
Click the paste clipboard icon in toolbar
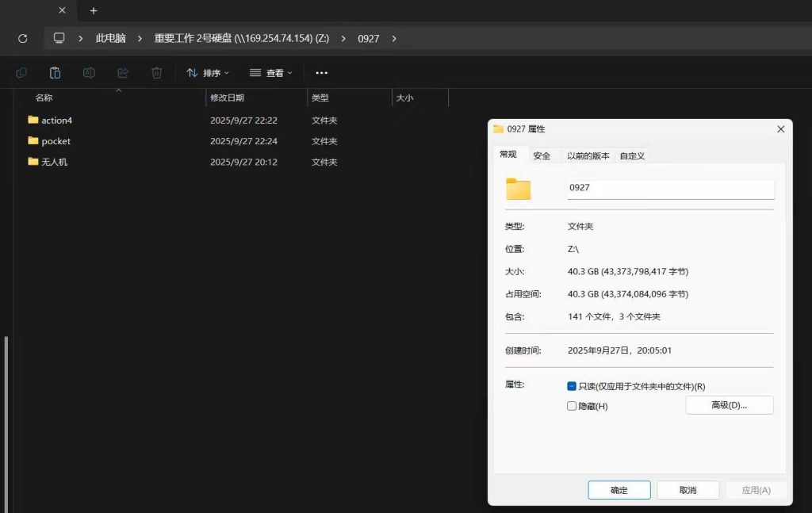55,73
